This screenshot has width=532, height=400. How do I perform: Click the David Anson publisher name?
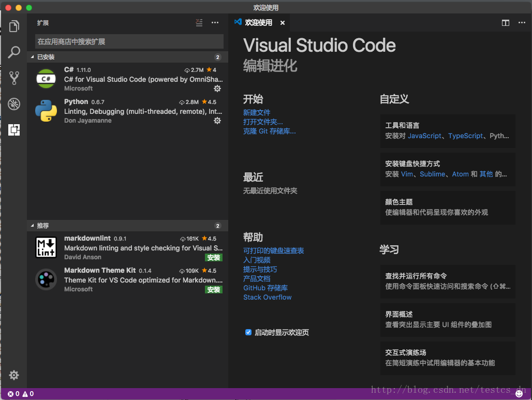(82, 257)
